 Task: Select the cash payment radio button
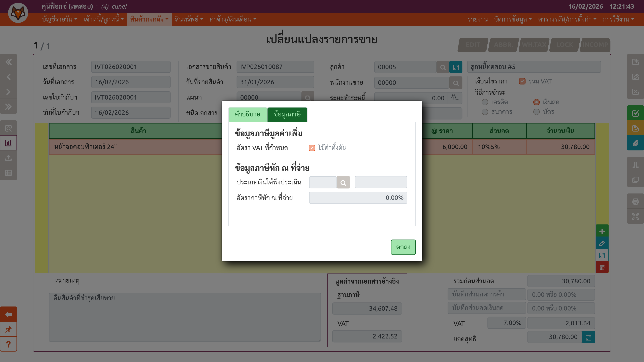pyautogui.click(x=536, y=102)
